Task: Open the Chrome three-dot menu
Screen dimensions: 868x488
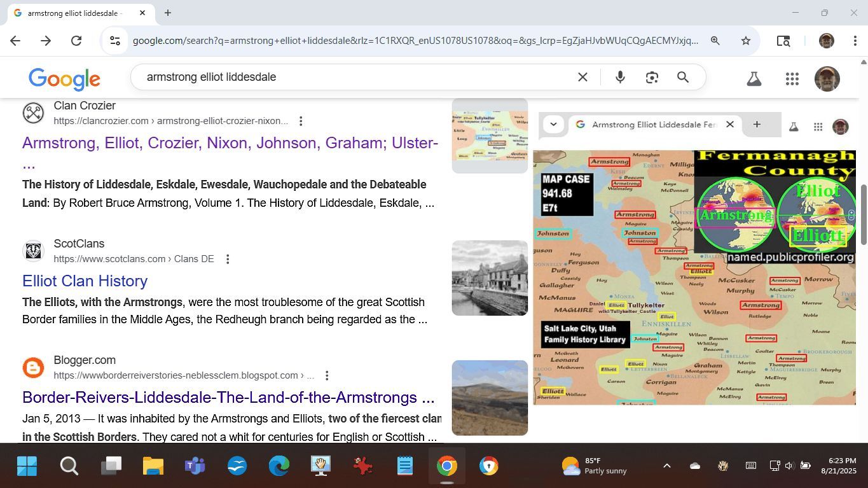Action: (855, 41)
